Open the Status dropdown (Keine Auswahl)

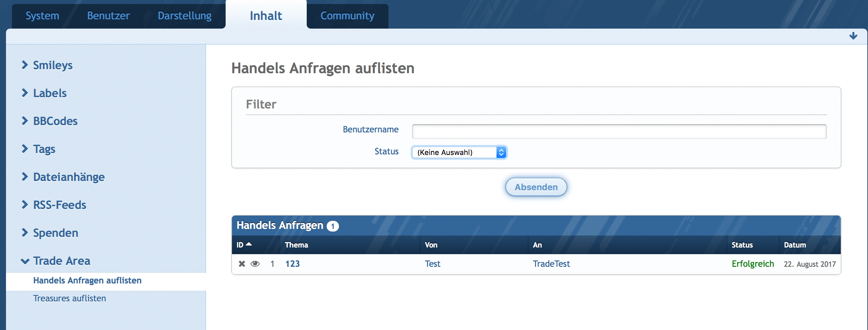459,152
